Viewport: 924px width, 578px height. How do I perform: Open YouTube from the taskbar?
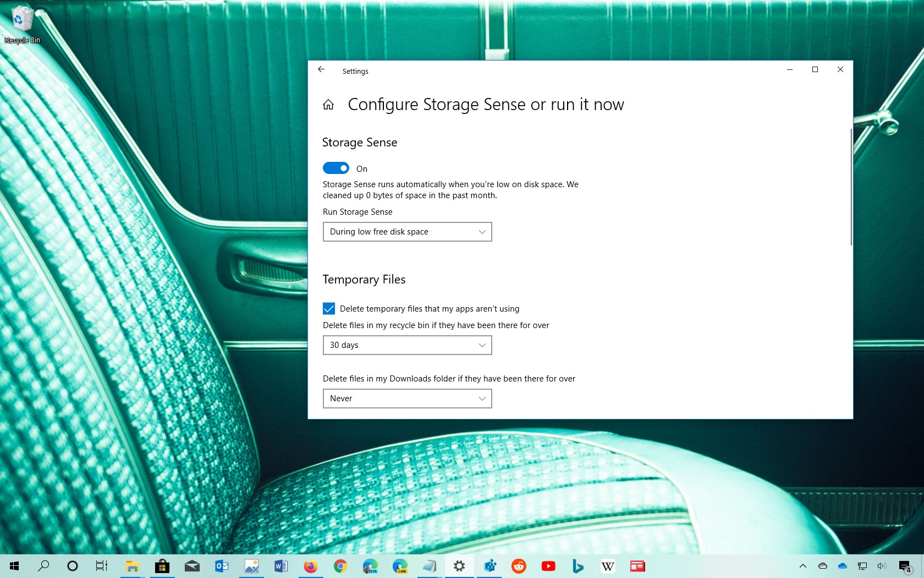[548, 566]
